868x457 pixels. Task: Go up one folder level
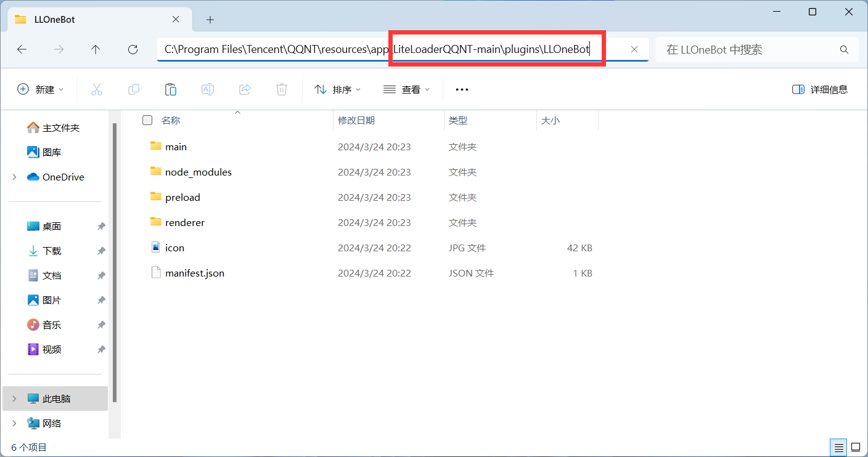[96, 49]
